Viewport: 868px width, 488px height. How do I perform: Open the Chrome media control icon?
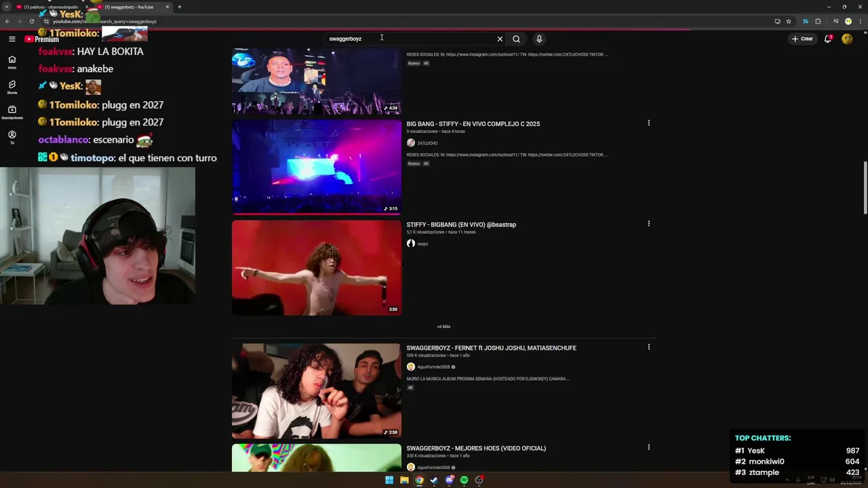pos(837,21)
